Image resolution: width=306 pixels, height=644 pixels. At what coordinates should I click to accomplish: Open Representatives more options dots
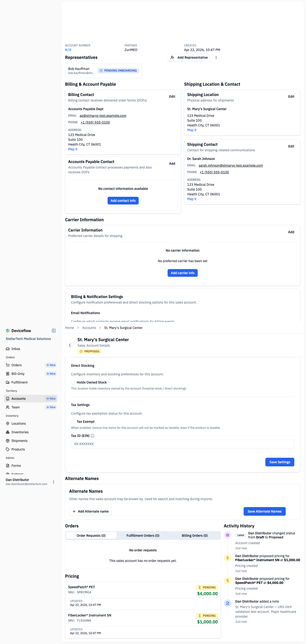pos(216,57)
